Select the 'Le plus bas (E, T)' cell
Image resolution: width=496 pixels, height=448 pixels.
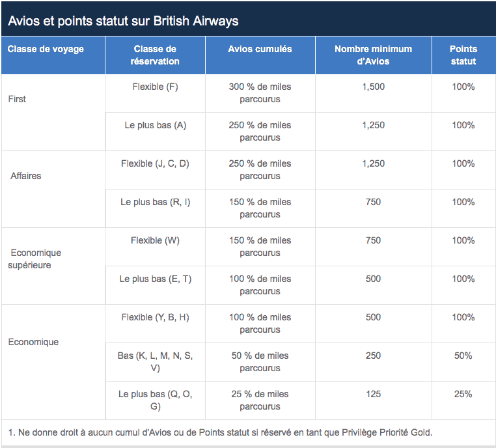pyautogui.click(x=155, y=279)
